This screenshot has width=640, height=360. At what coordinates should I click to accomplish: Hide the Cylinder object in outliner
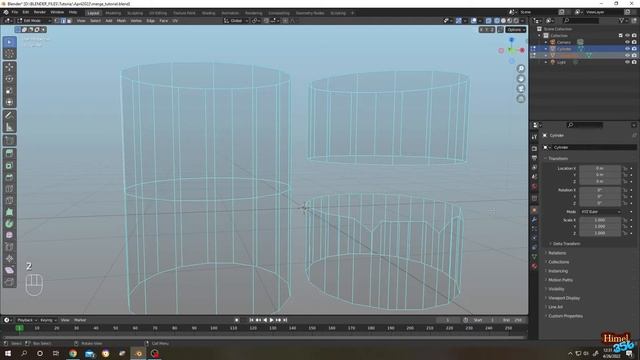tap(627, 49)
